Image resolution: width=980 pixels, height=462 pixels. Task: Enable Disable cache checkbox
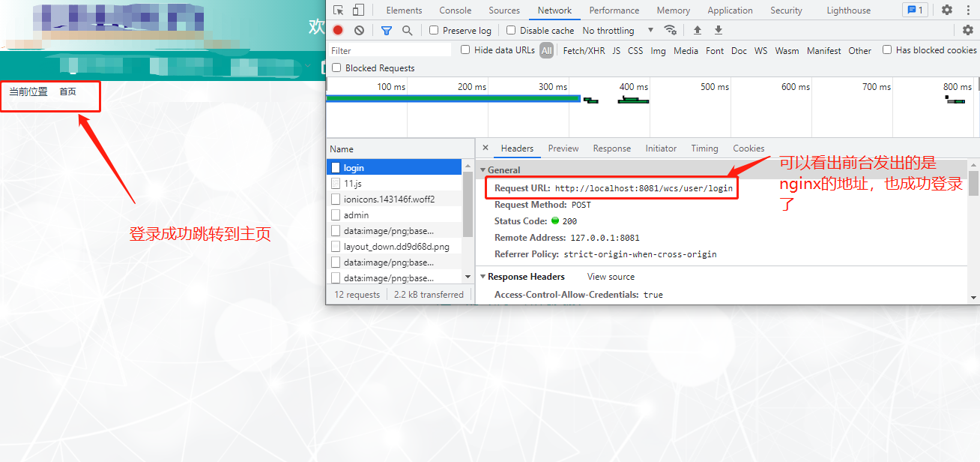pyautogui.click(x=511, y=30)
